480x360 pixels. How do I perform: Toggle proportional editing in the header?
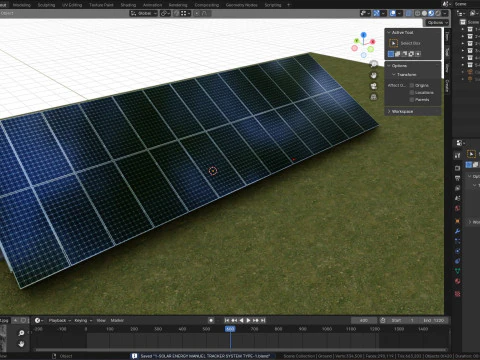click(x=197, y=13)
